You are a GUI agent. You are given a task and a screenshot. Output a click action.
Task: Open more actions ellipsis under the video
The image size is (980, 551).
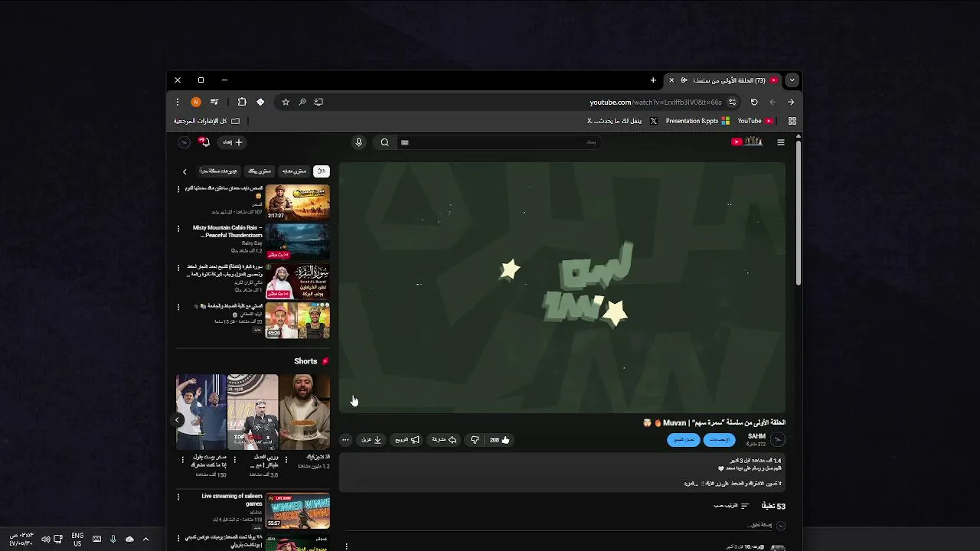tap(345, 440)
